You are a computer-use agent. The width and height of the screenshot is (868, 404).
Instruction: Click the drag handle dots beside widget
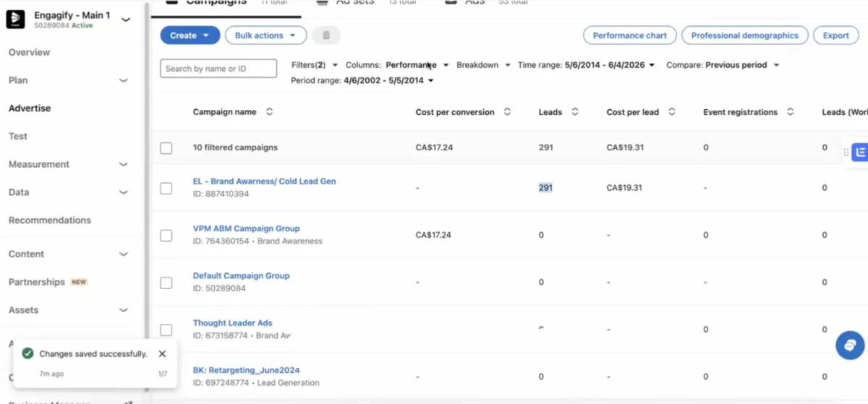pos(846,152)
